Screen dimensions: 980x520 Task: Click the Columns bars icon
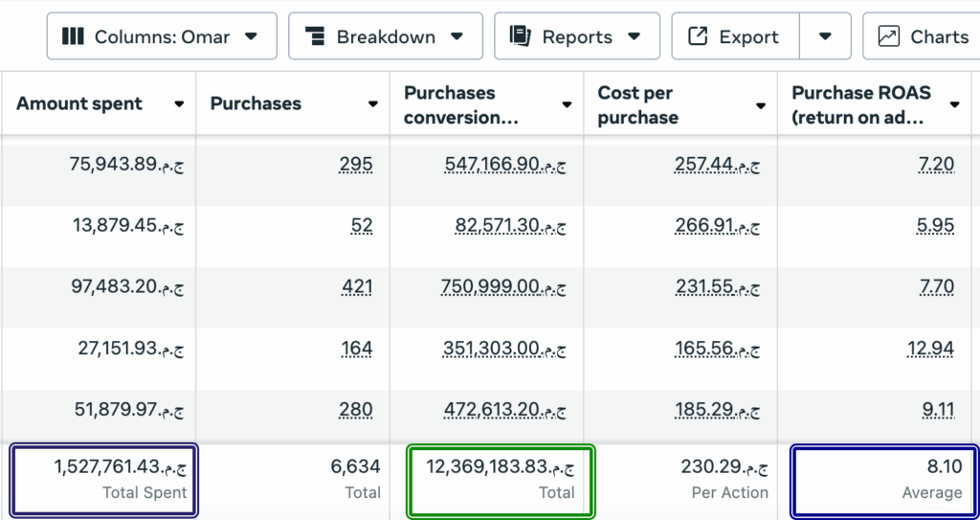click(73, 36)
